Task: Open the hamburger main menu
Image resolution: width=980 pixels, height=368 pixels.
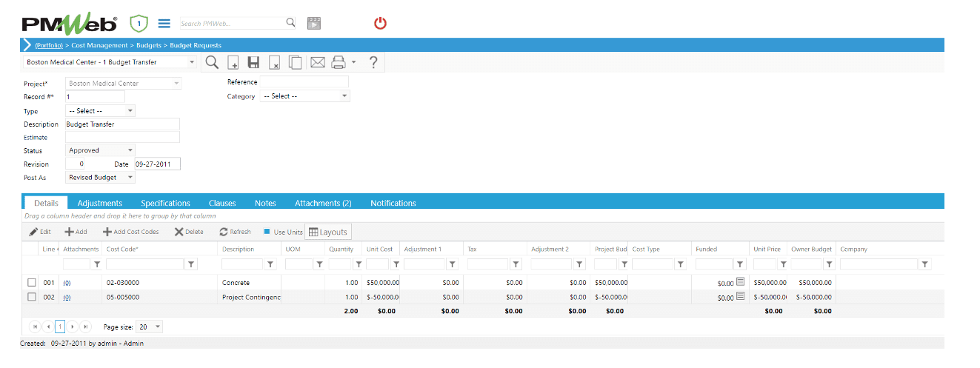Action: (x=164, y=24)
